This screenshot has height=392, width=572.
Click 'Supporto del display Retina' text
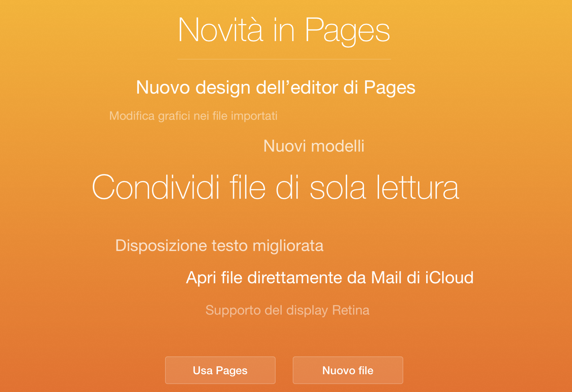287,310
